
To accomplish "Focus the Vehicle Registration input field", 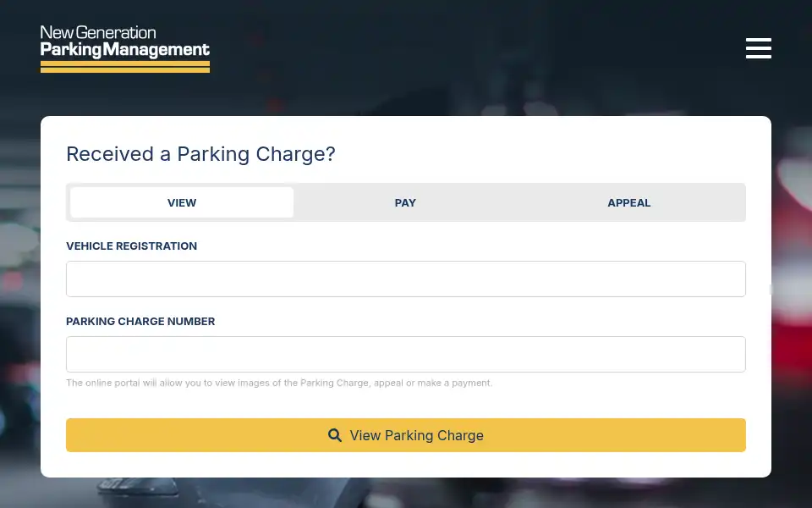I will pos(406,279).
